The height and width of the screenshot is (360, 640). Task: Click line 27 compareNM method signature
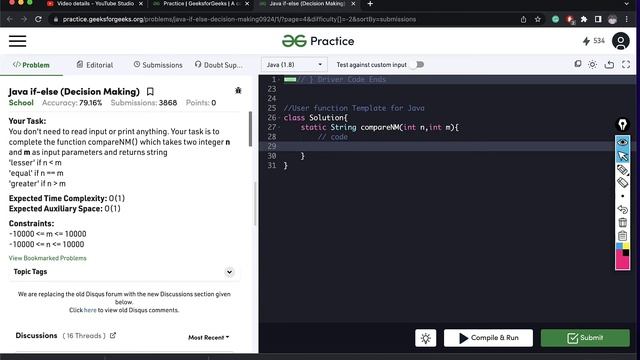click(380, 127)
